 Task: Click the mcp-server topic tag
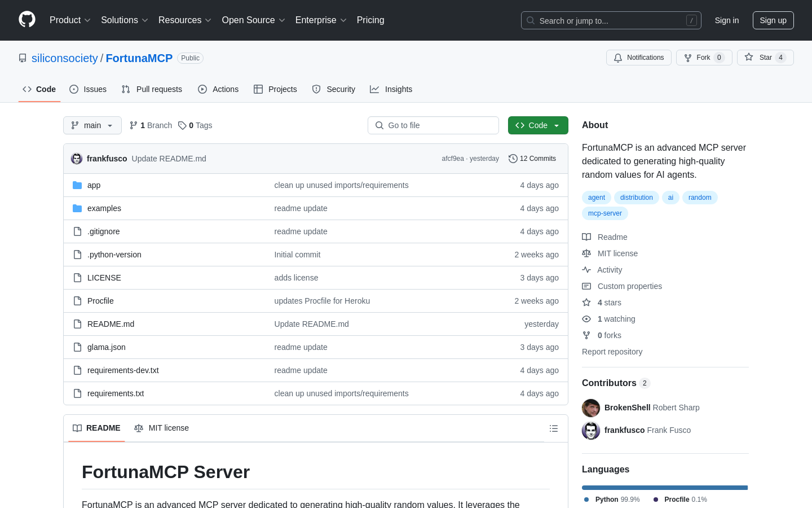605,213
